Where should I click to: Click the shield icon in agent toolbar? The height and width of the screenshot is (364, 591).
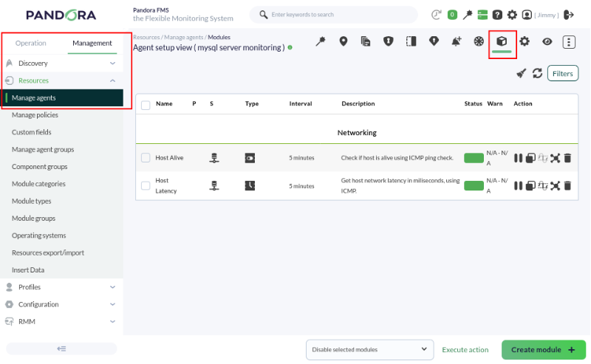click(389, 41)
